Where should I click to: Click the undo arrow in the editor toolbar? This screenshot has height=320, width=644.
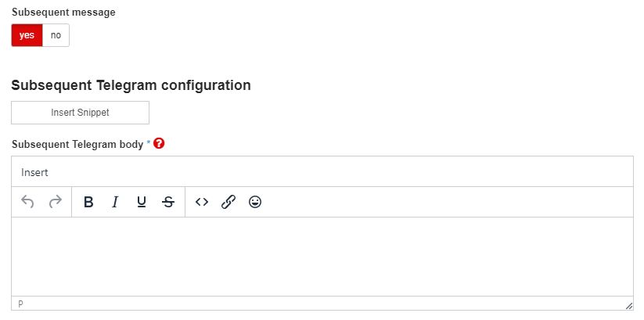[x=28, y=202]
